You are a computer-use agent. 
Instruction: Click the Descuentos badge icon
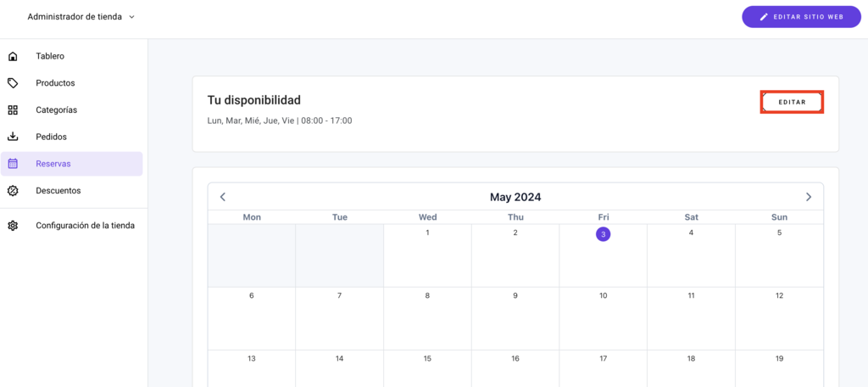point(13,191)
